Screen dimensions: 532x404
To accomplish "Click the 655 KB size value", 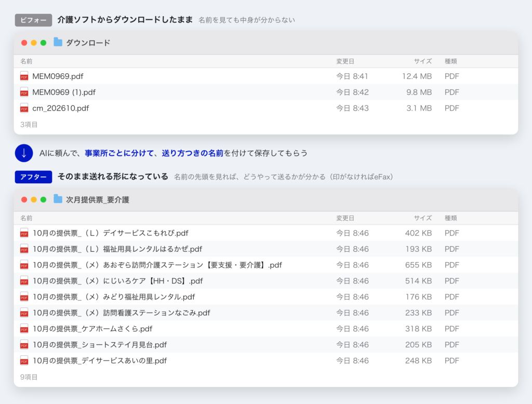I will [x=418, y=265].
